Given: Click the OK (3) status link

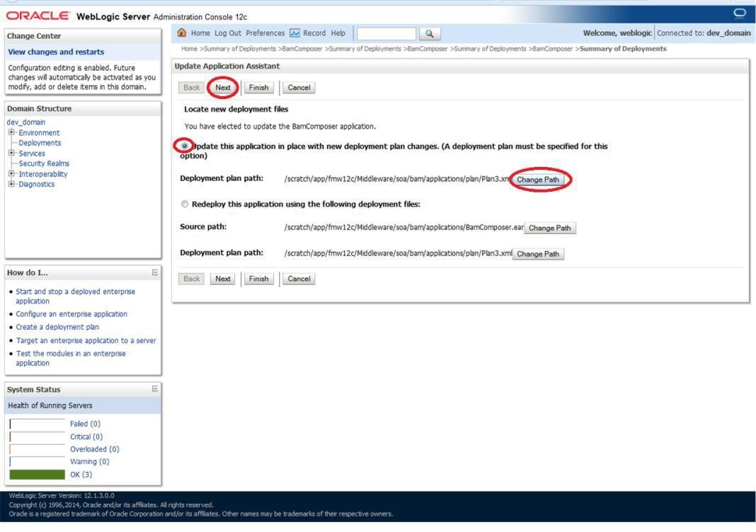Looking at the screenshot, I should point(81,475).
